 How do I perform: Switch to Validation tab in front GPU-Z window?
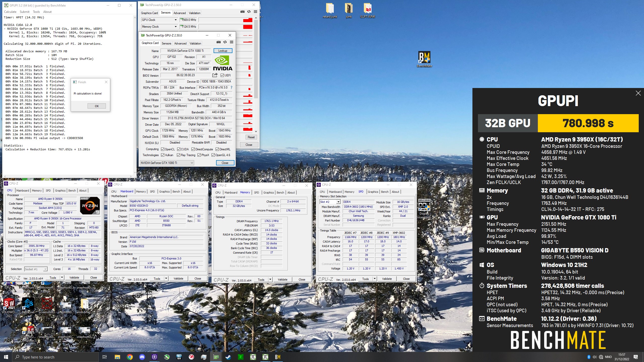[x=195, y=43]
